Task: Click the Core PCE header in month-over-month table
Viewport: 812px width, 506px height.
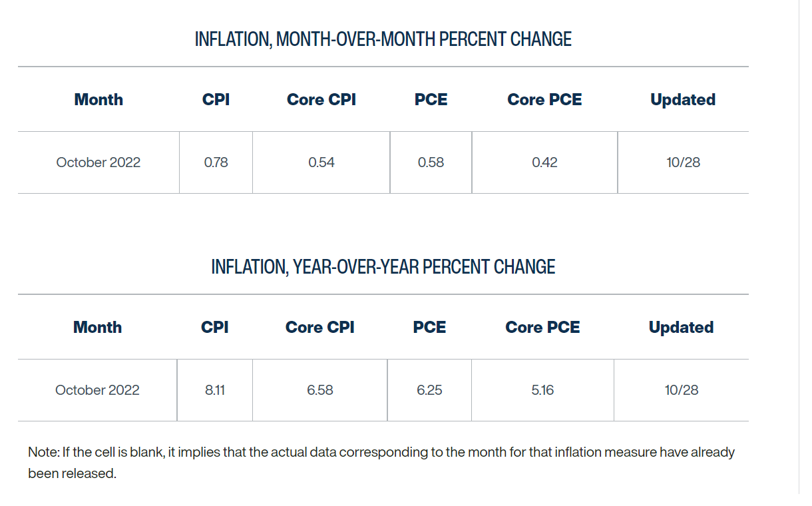Action: [544, 100]
